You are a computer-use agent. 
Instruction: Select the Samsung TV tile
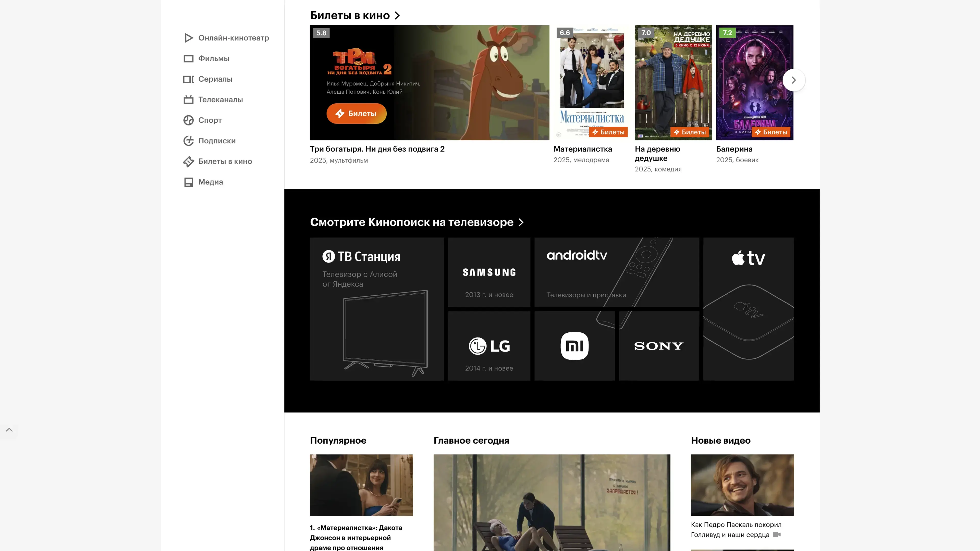tap(489, 272)
